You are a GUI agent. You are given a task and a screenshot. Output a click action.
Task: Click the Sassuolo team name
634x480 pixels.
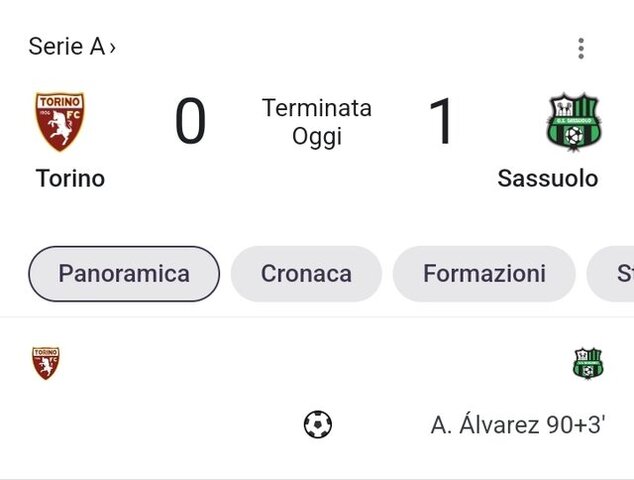[x=548, y=178]
